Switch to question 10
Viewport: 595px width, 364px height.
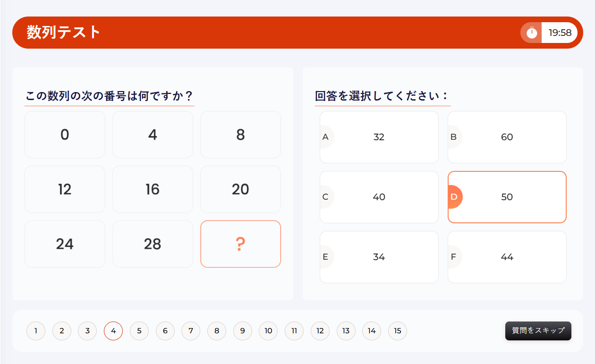coord(268,331)
